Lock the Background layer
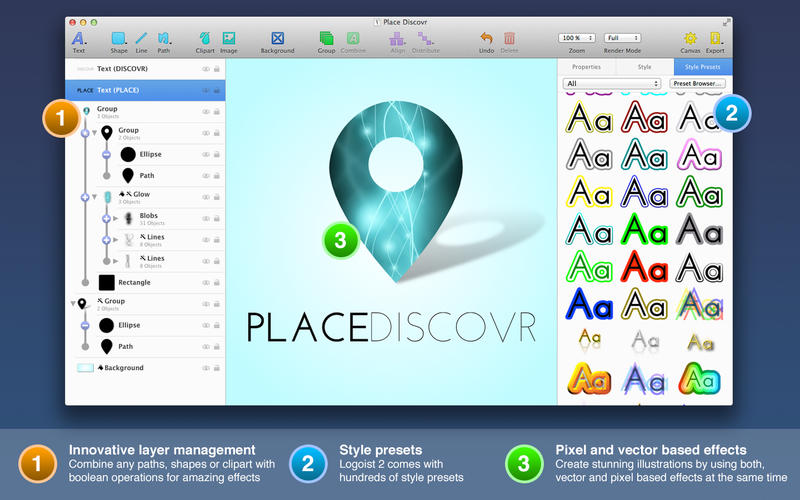Image resolution: width=800 pixels, height=500 pixels. 217,368
